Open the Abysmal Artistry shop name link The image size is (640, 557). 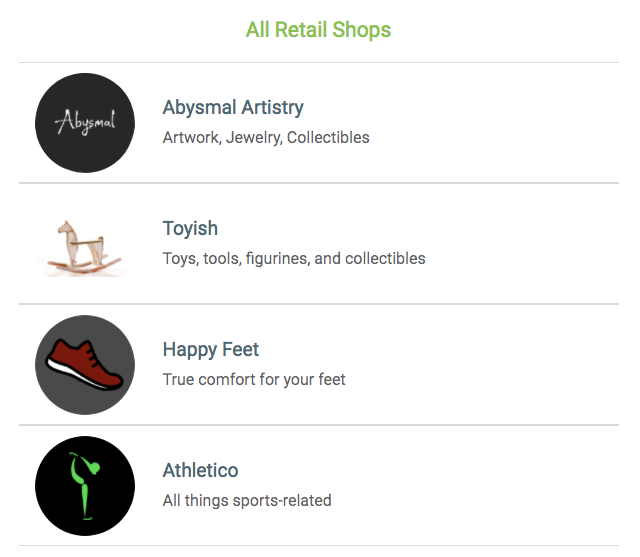(x=233, y=107)
